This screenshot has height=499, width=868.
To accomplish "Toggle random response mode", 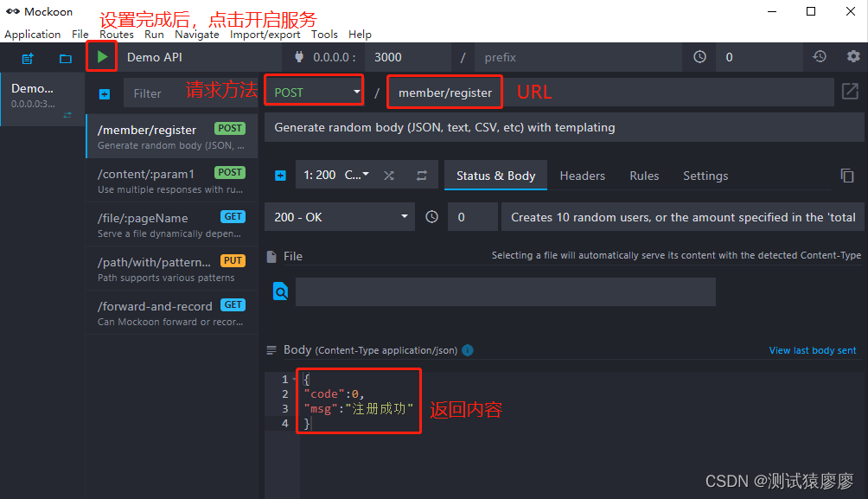I will (x=388, y=175).
